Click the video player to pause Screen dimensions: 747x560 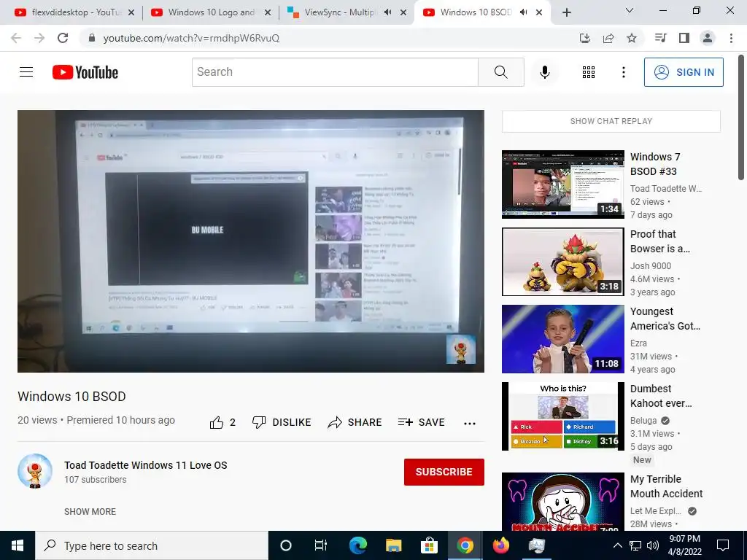251,241
